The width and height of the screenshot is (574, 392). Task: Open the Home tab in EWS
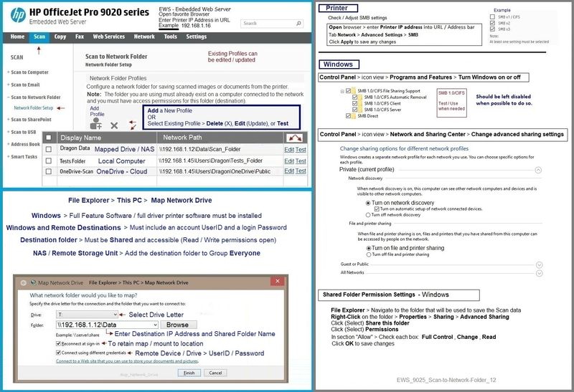pos(17,37)
